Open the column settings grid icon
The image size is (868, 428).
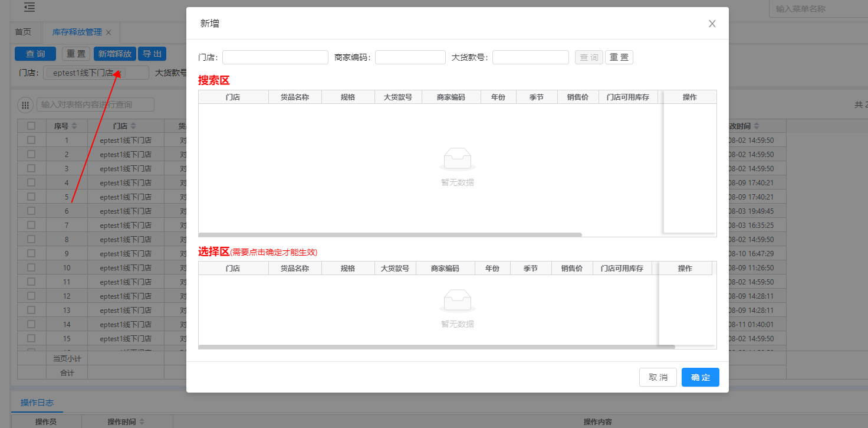coord(25,105)
